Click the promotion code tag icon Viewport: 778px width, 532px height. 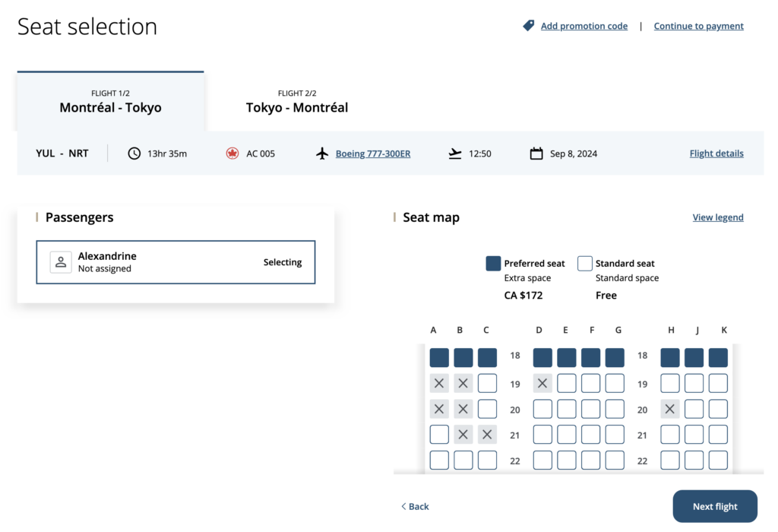(x=529, y=26)
